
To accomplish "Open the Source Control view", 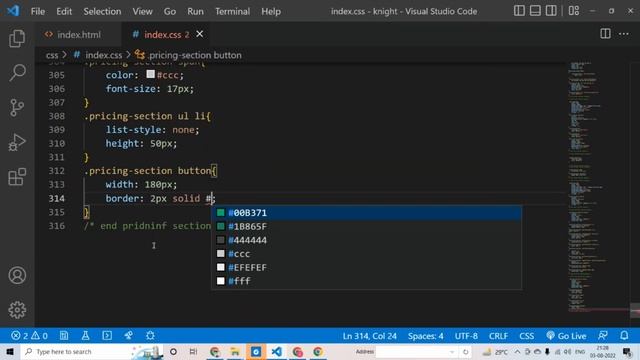I will (x=17, y=108).
